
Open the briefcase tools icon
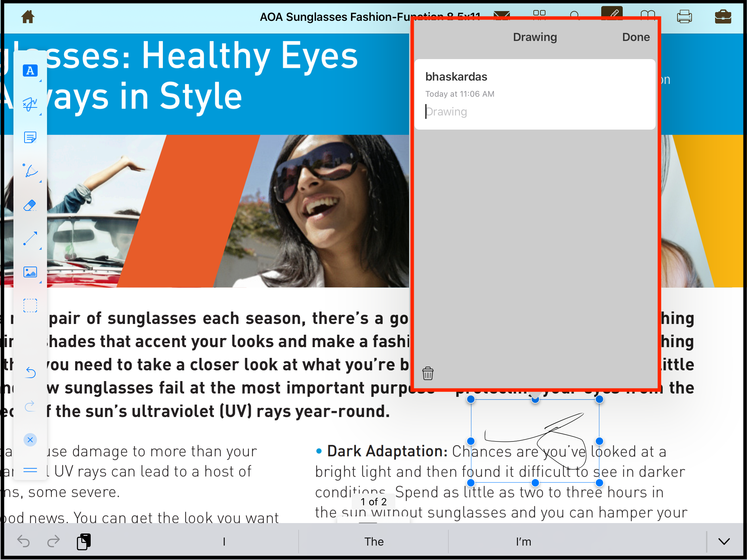point(723,16)
